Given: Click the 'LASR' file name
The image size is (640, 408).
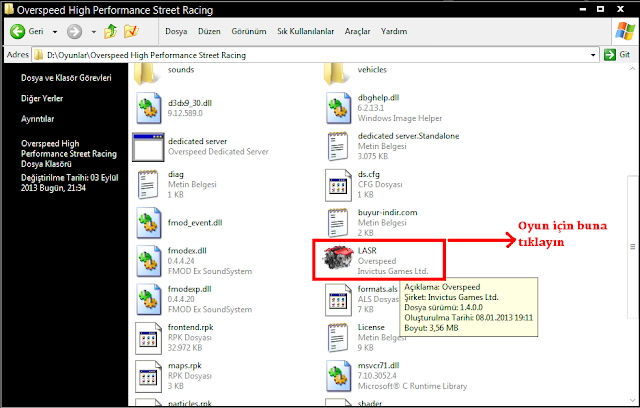Looking at the screenshot, I should (x=367, y=251).
